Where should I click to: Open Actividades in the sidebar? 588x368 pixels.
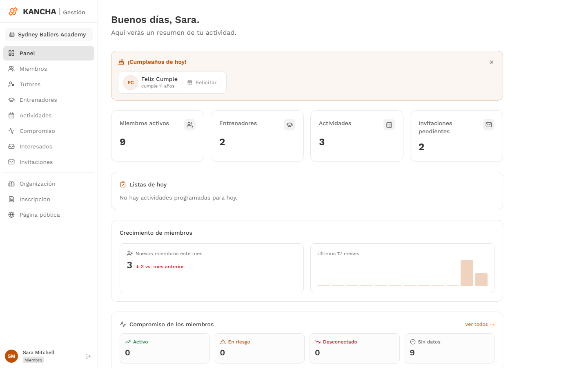49,115
